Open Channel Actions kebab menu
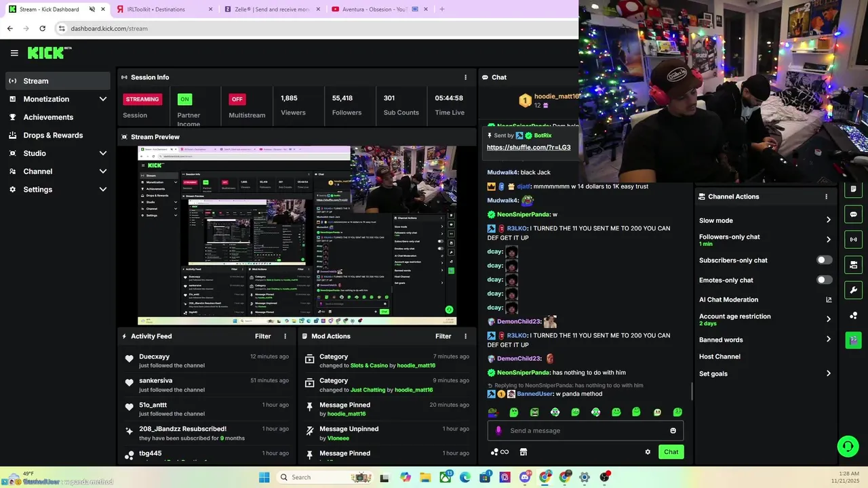Image resolution: width=868 pixels, height=488 pixels. pyautogui.click(x=826, y=197)
